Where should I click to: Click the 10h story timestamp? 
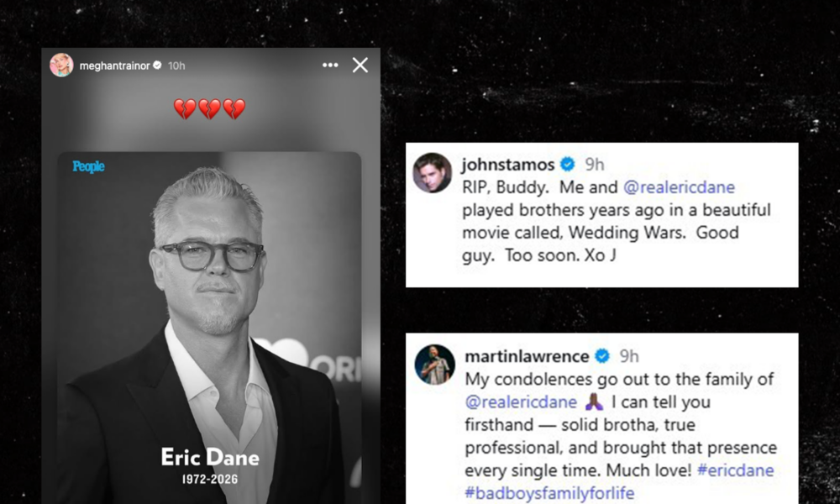point(176,66)
